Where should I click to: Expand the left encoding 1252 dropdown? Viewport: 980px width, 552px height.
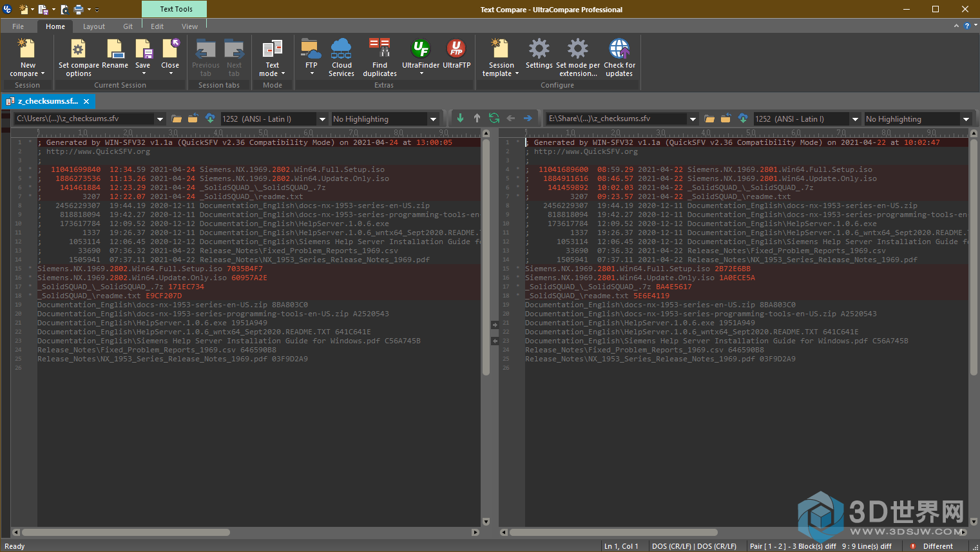pyautogui.click(x=322, y=119)
